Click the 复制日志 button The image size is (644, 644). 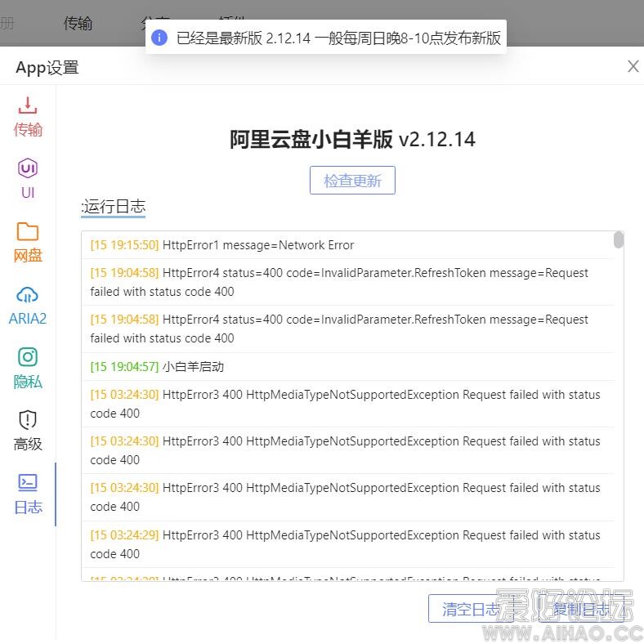581,609
